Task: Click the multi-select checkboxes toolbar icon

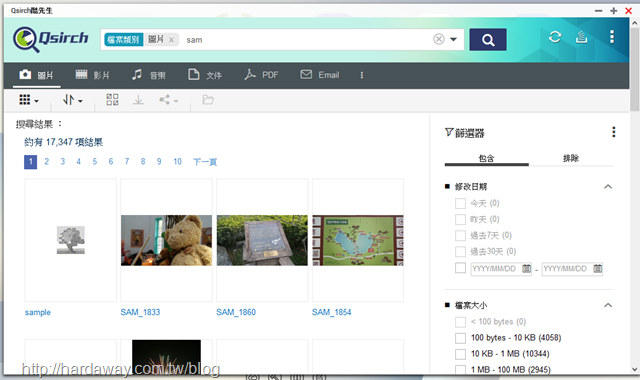Action: (112, 100)
